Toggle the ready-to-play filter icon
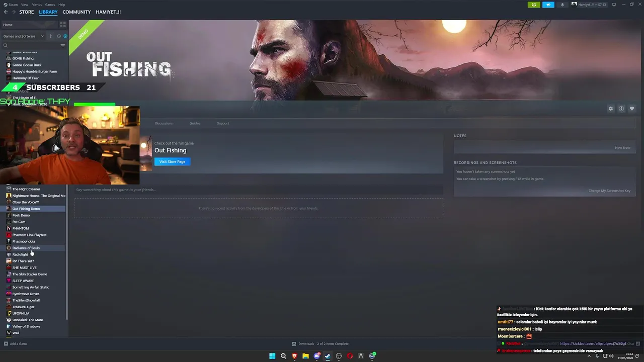 point(65,36)
